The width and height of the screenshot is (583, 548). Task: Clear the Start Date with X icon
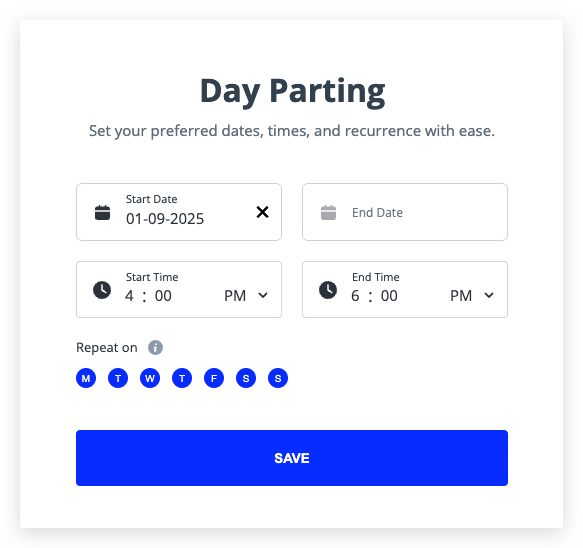point(262,212)
